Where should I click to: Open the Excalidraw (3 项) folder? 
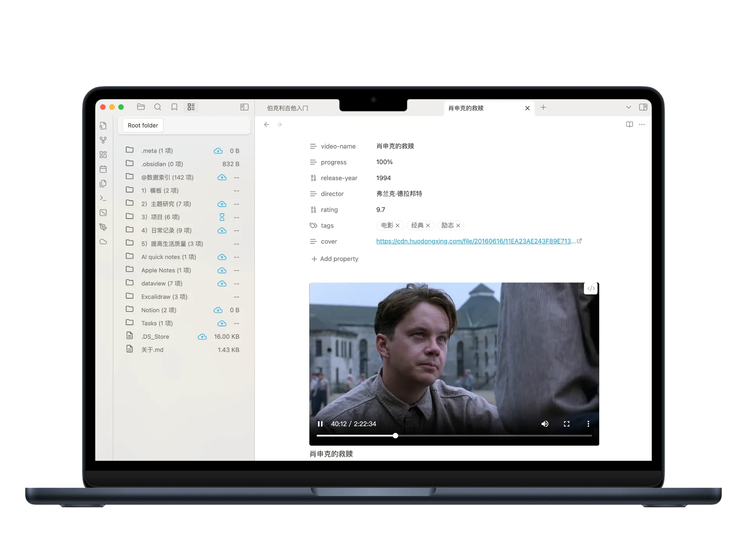182,297
